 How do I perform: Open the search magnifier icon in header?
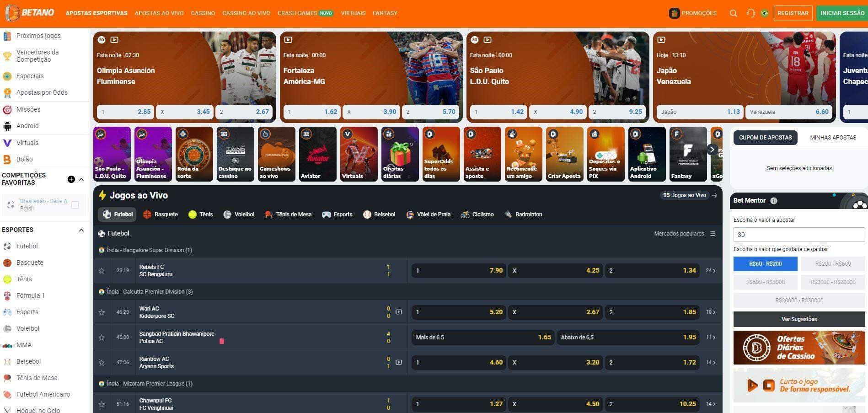(x=733, y=13)
